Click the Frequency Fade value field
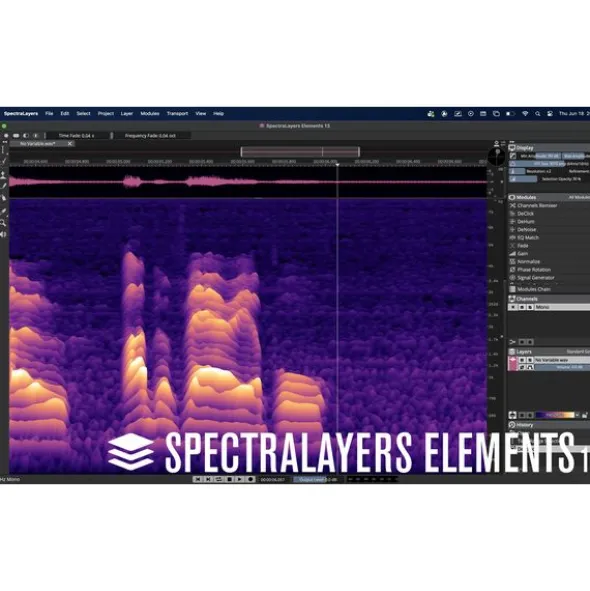Image resolution: width=590 pixels, height=591 pixels. click(x=150, y=135)
